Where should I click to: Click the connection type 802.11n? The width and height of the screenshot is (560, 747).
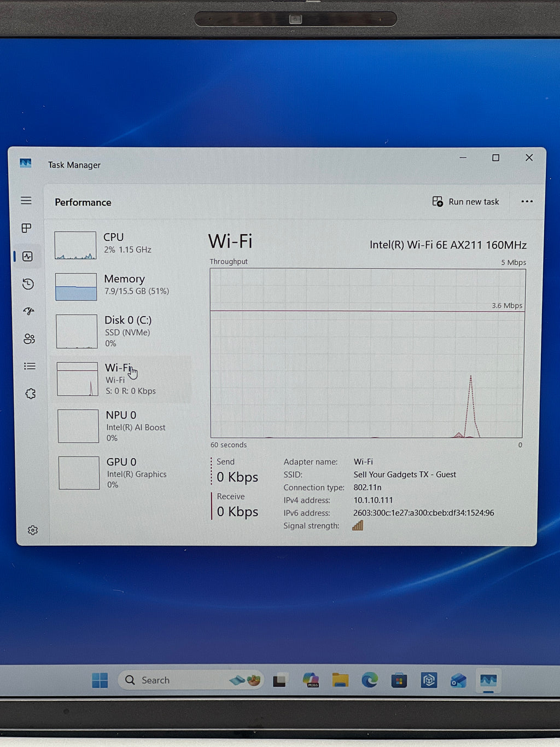tap(367, 487)
